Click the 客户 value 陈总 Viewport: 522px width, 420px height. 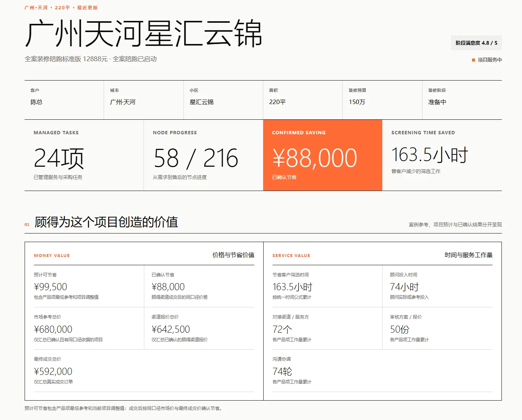[37, 102]
